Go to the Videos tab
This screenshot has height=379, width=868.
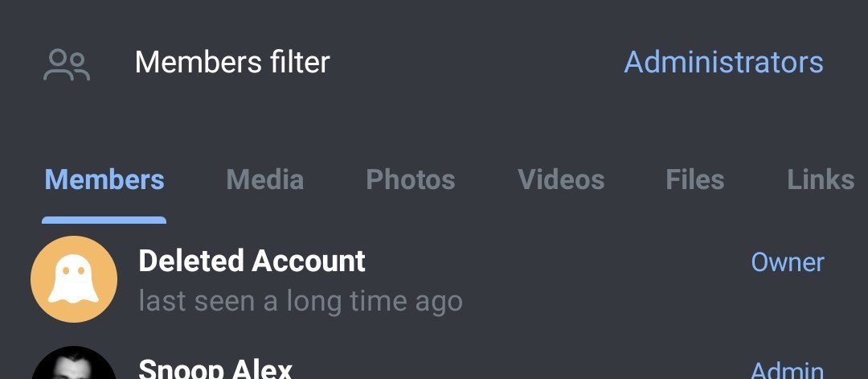pos(561,179)
